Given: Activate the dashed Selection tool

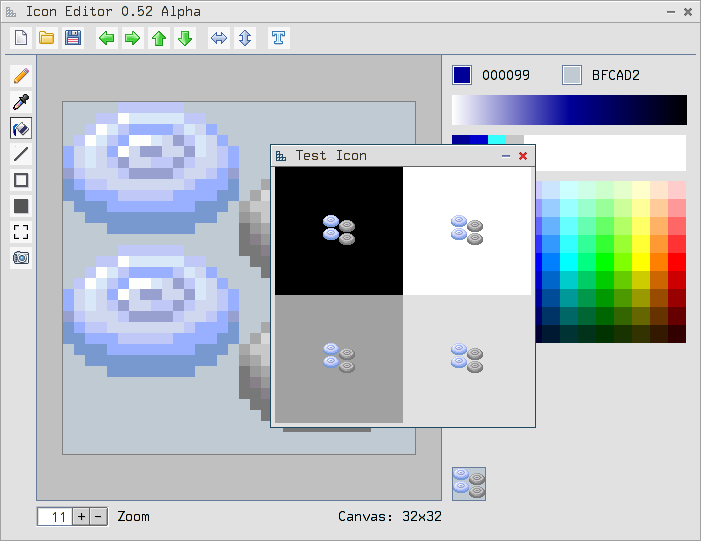Looking at the screenshot, I should 20,232.
